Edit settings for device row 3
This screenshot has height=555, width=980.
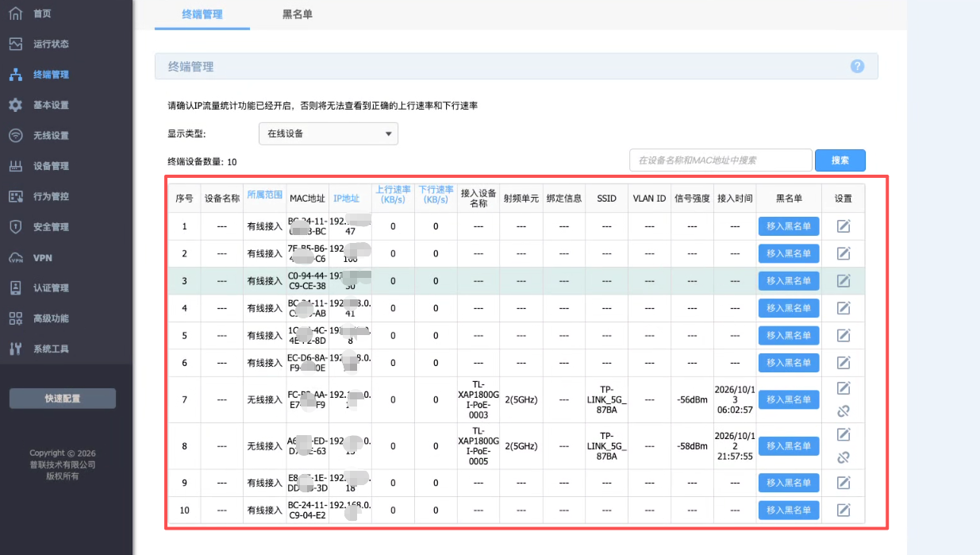[844, 280]
